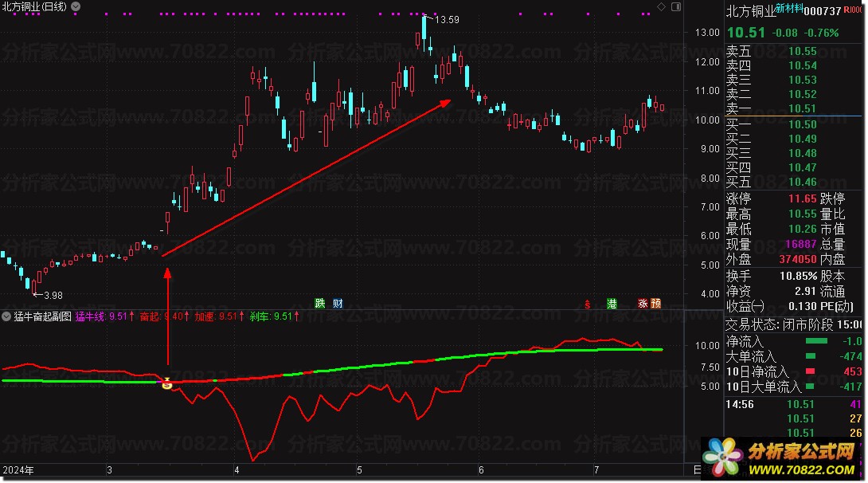Select the 买一 bid row at 10.50

pos(794,124)
